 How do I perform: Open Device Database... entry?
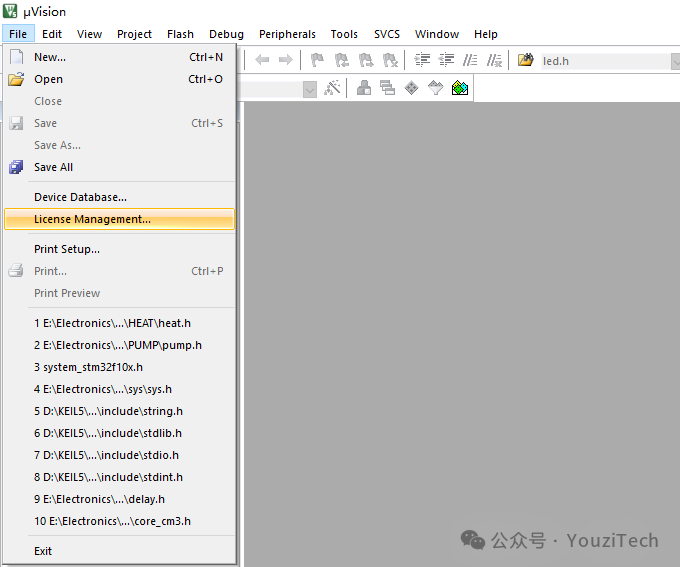tap(120, 197)
